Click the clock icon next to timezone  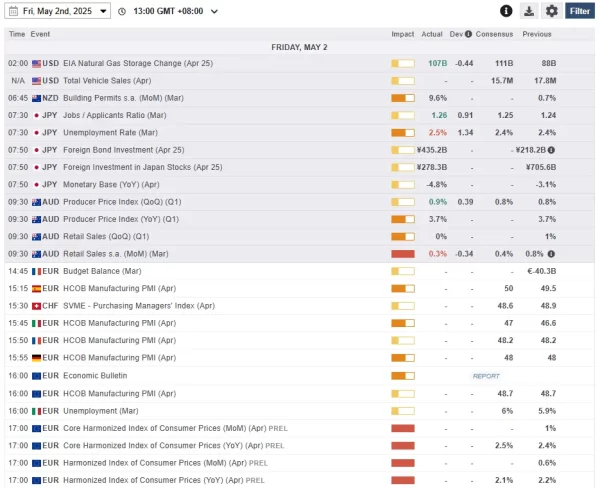pyautogui.click(x=122, y=11)
